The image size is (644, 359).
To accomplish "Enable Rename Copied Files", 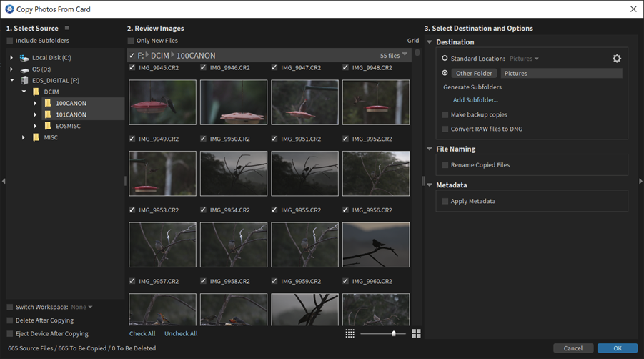I will (445, 165).
